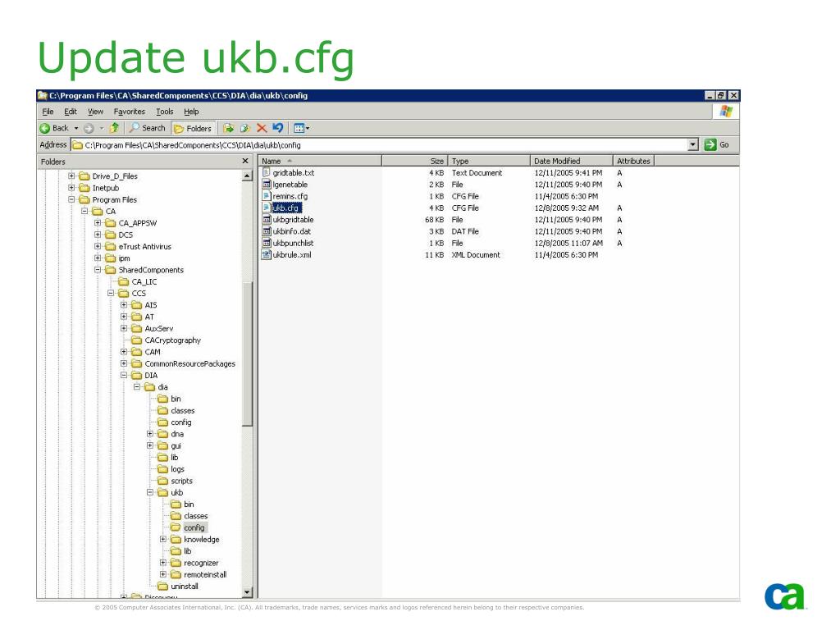Open the File menu
This screenshot has width=840, height=630.
[x=48, y=112]
